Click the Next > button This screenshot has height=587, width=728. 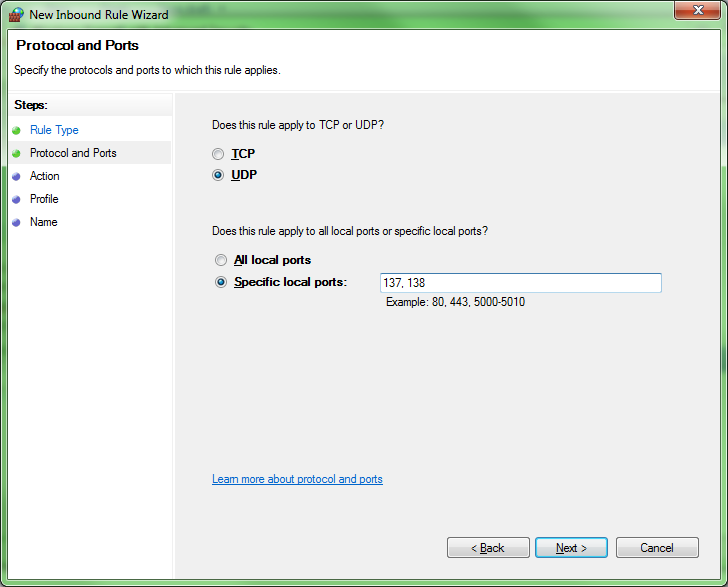[x=571, y=548]
